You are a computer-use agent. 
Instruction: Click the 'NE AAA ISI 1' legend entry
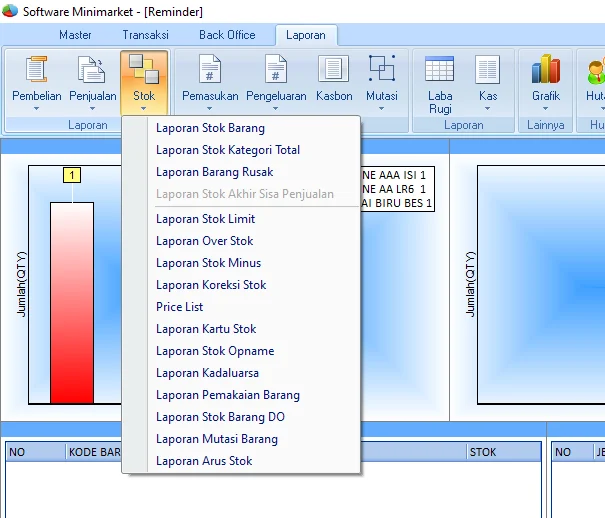pos(394,175)
